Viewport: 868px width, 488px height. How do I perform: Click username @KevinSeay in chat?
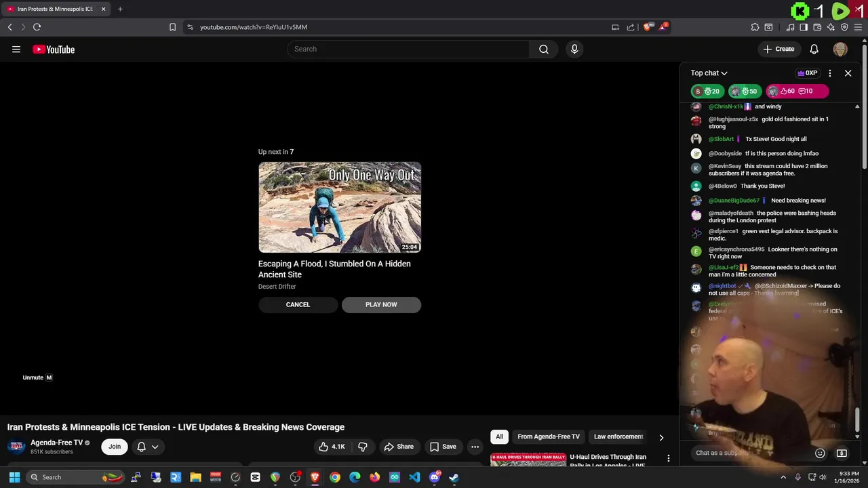[725, 166]
